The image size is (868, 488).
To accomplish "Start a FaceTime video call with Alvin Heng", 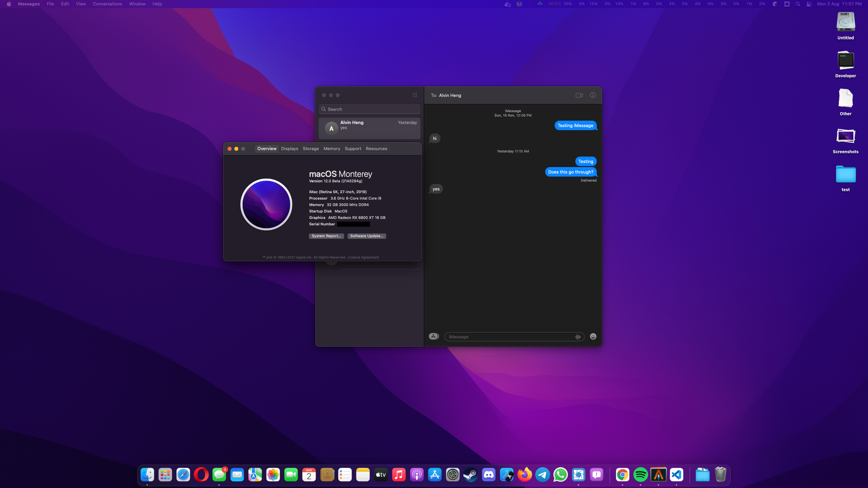I will coord(579,95).
